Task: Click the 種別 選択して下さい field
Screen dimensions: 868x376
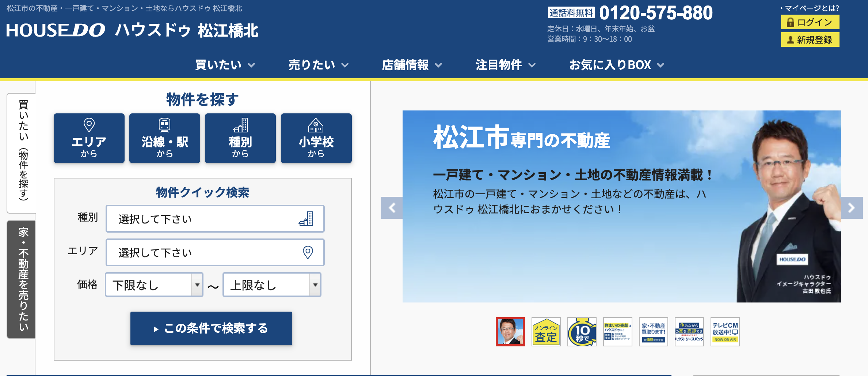Action: pyautogui.click(x=215, y=219)
